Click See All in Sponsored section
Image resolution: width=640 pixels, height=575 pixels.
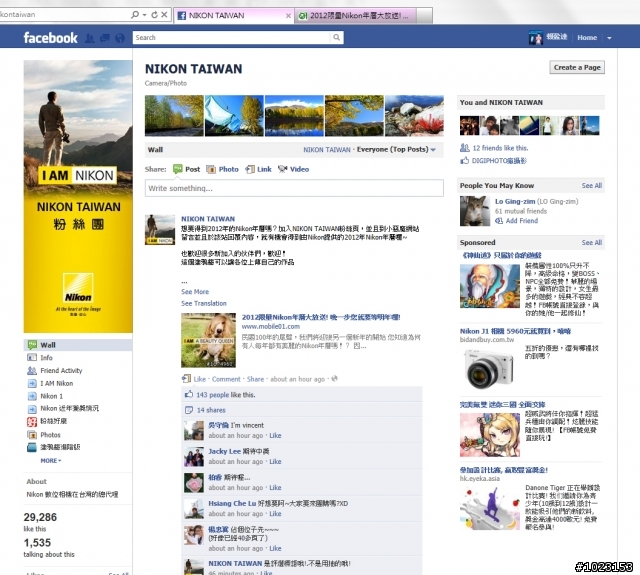click(x=592, y=243)
